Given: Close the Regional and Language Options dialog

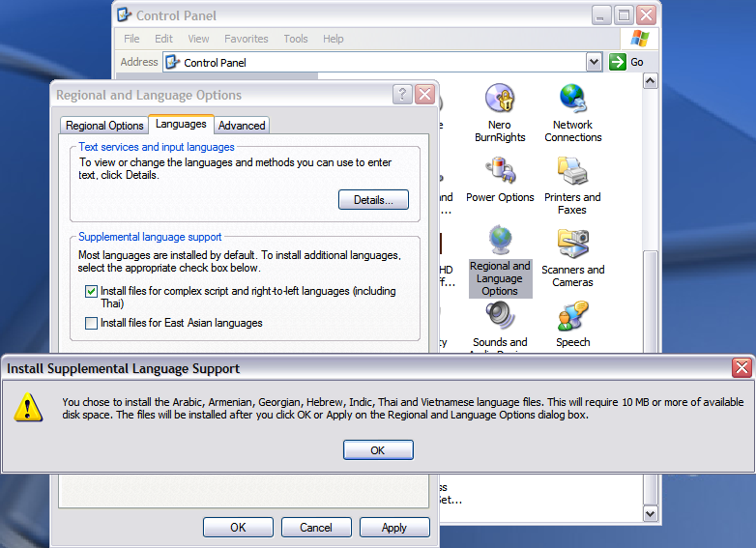Looking at the screenshot, I should pyautogui.click(x=424, y=95).
